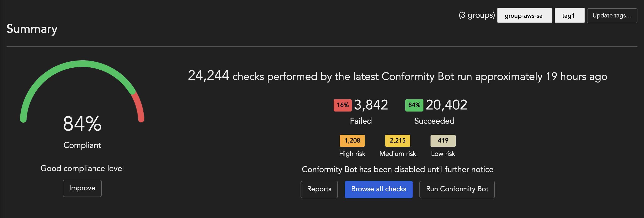
Task: Click the Summary heading
Action: tap(32, 29)
